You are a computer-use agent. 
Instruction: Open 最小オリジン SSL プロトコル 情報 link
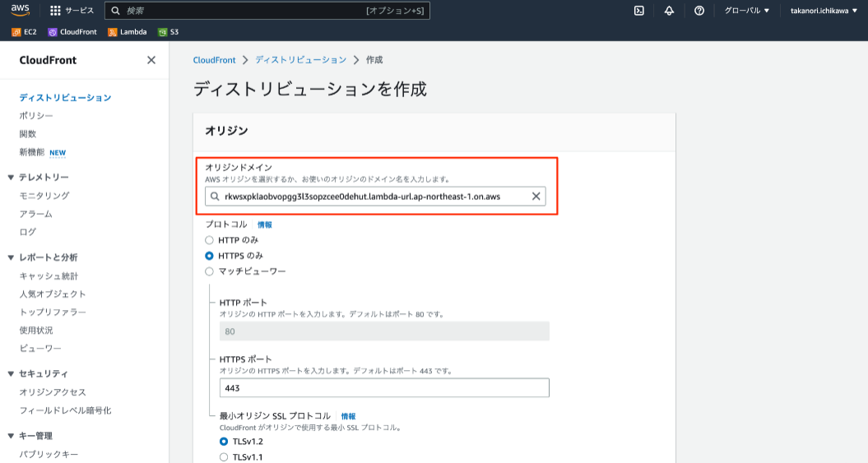click(348, 416)
